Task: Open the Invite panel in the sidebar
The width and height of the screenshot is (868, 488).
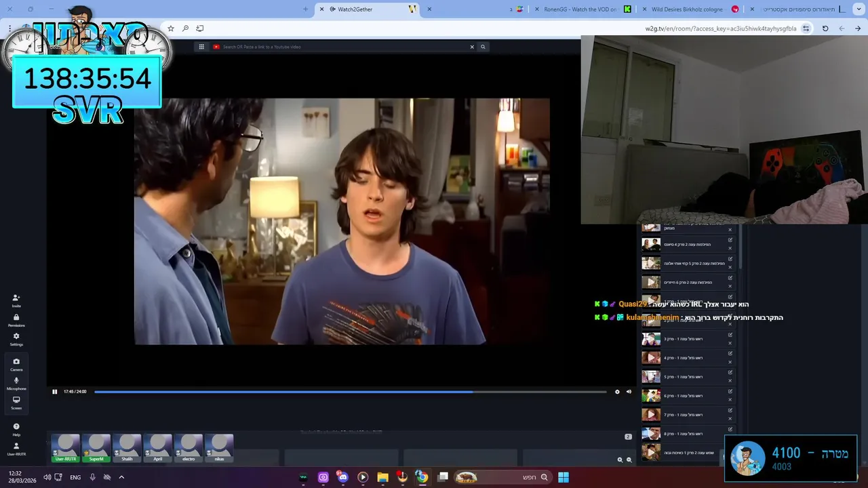Action: click(16, 300)
